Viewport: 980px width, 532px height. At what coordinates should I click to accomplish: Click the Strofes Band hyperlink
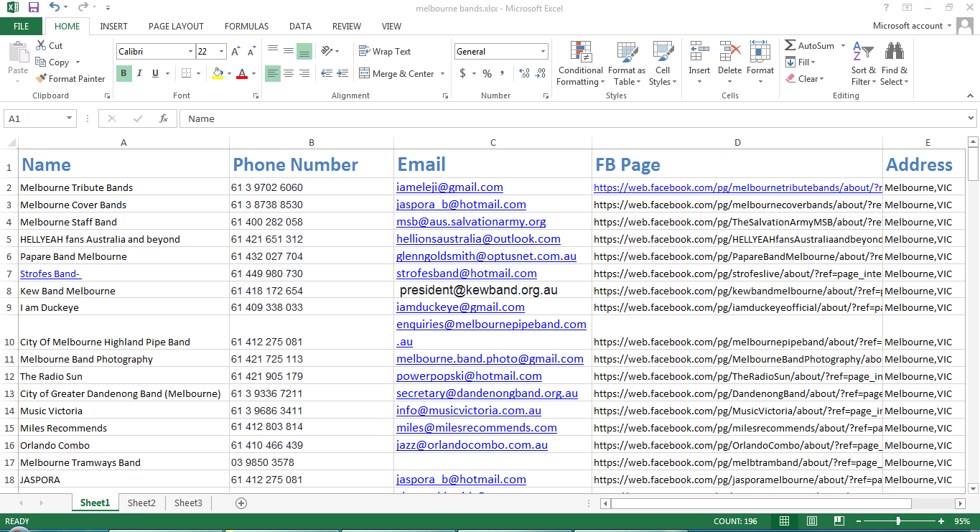pos(50,274)
